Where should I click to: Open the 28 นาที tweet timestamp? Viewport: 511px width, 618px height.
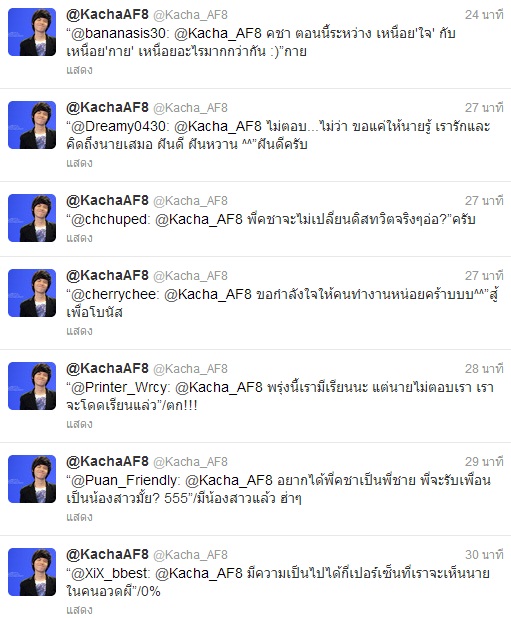tap(484, 369)
